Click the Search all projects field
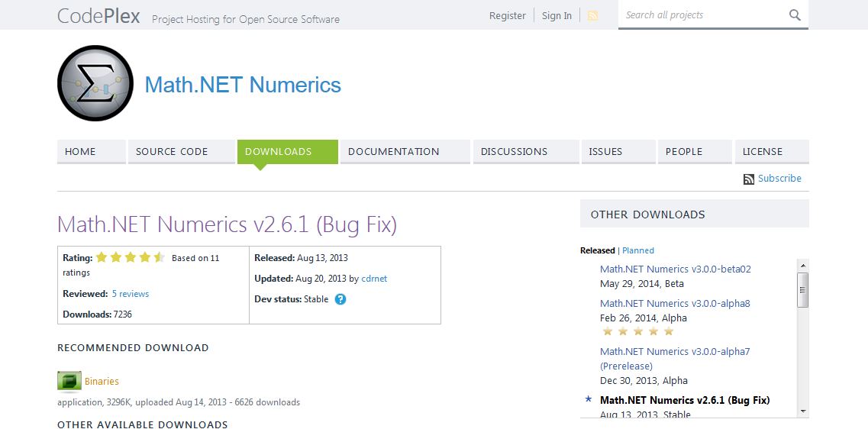868x429 pixels. pos(703,15)
